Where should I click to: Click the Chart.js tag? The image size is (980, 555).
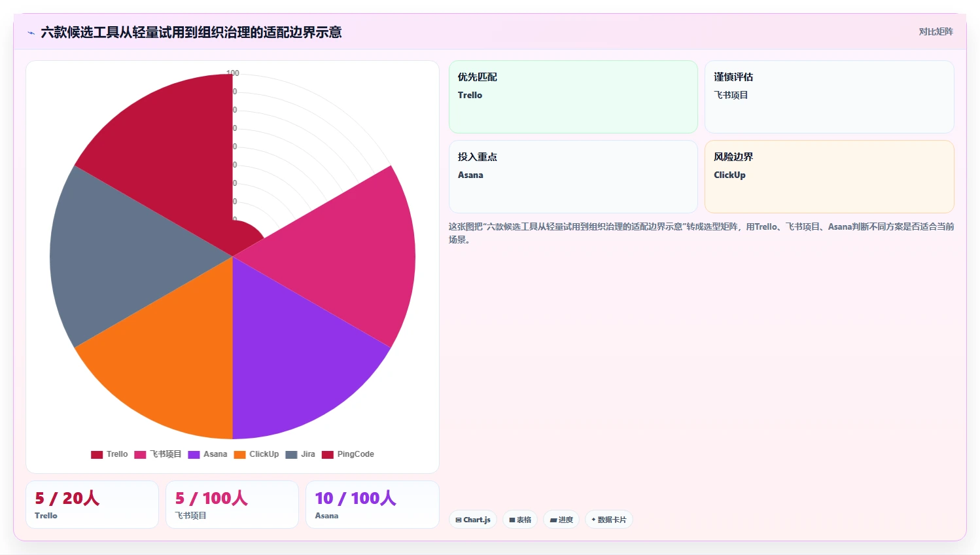pos(473,520)
